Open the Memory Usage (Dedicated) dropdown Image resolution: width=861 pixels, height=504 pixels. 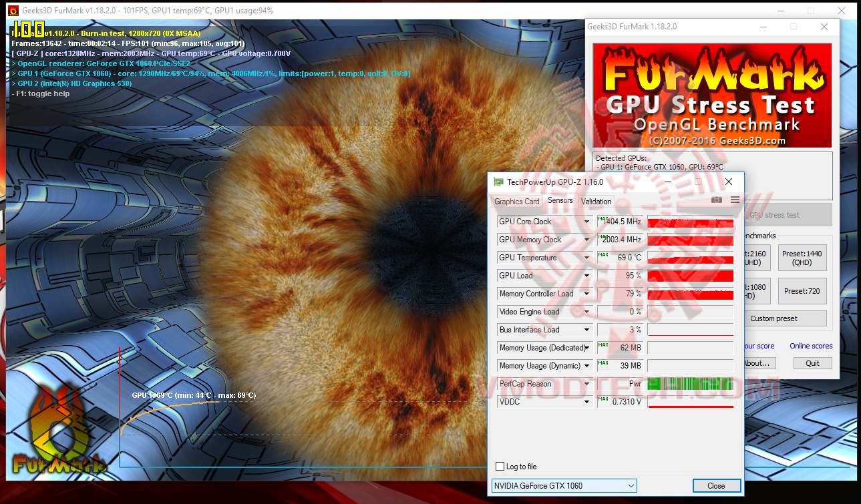[587, 348]
